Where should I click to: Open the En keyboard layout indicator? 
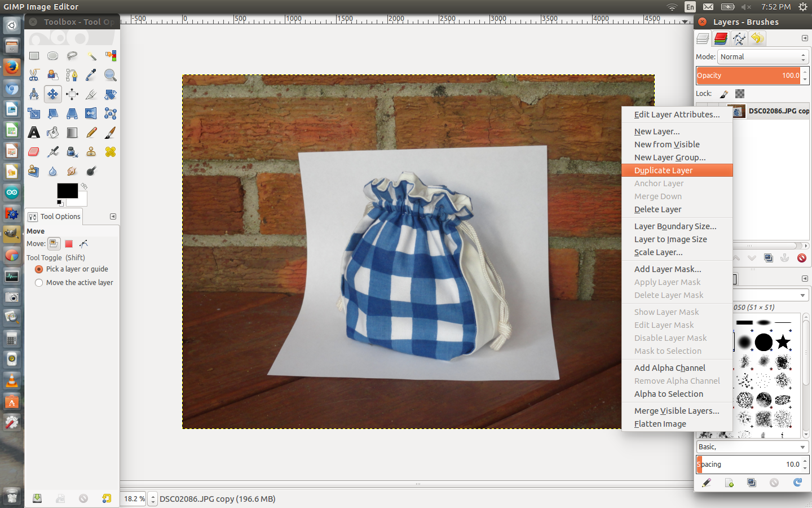(x=690, y=7)
